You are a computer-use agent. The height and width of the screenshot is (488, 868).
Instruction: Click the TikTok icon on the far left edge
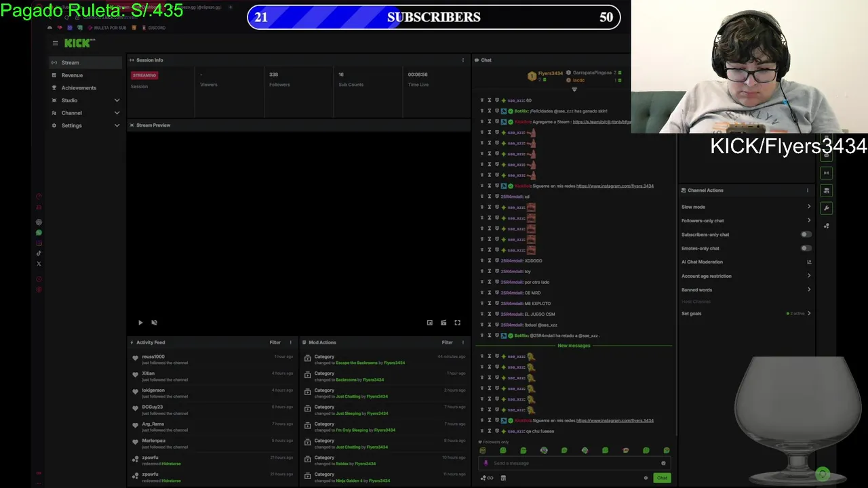[39, 253]
